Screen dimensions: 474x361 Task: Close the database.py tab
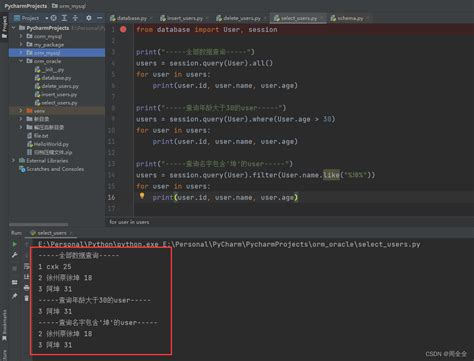(151, 18)
